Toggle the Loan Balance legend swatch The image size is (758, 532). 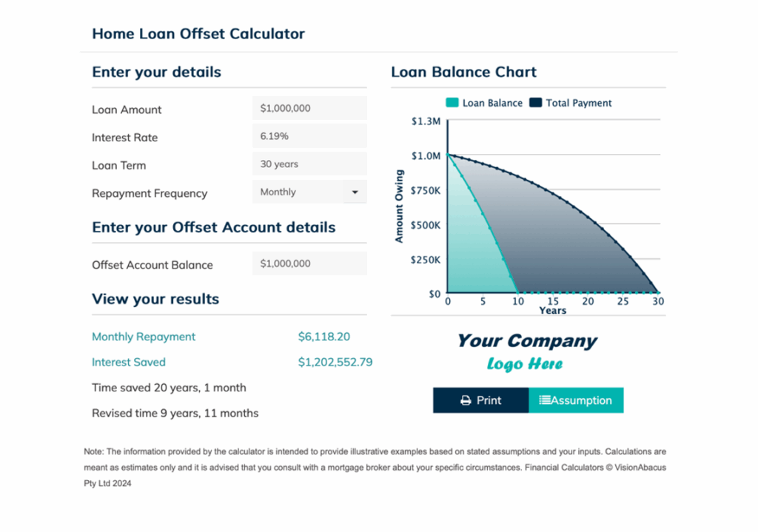(452, 103)
